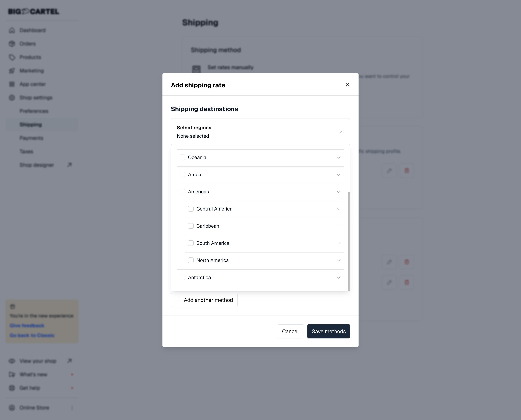Click the Give feedback link

pyautogui.click(x=27, y=326)
